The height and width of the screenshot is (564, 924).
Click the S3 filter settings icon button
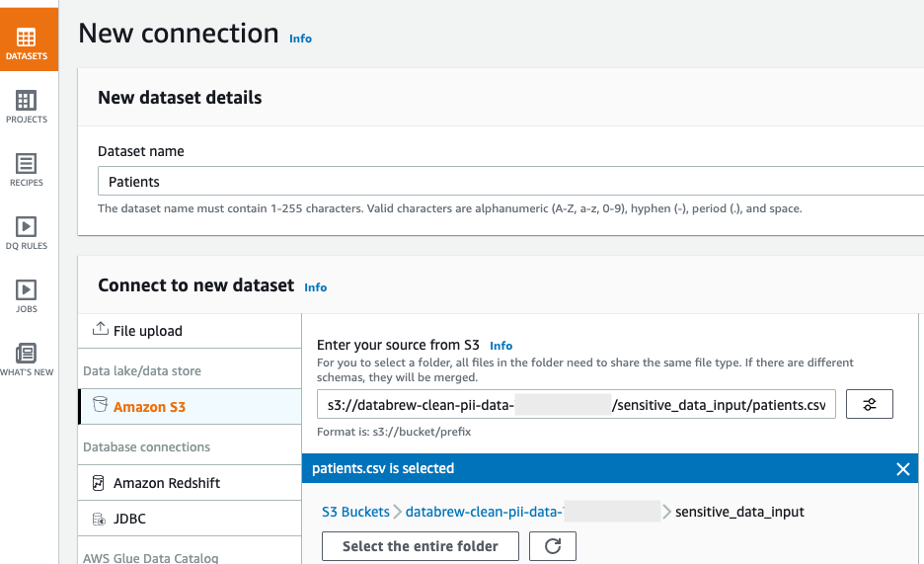pyautogui.click(x=869, y=404)
